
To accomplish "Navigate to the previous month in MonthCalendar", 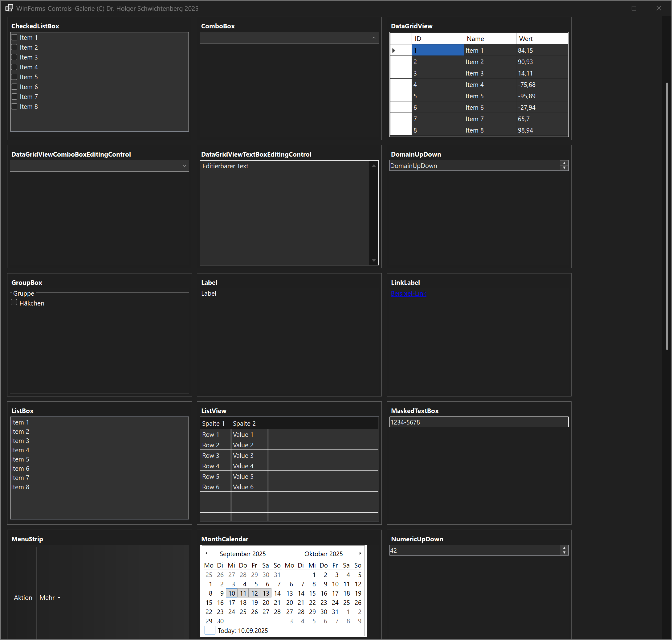I will (207, 553).
